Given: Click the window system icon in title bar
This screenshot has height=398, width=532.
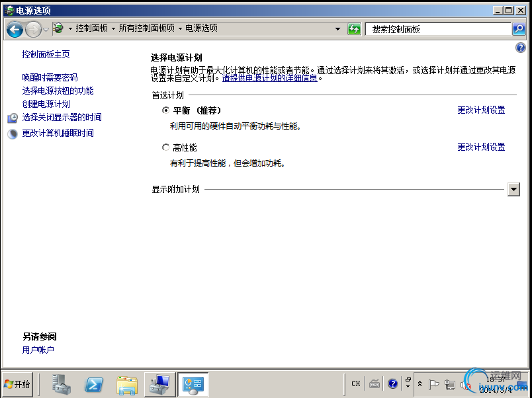Looking at the screenshot, I should [9, 11].
